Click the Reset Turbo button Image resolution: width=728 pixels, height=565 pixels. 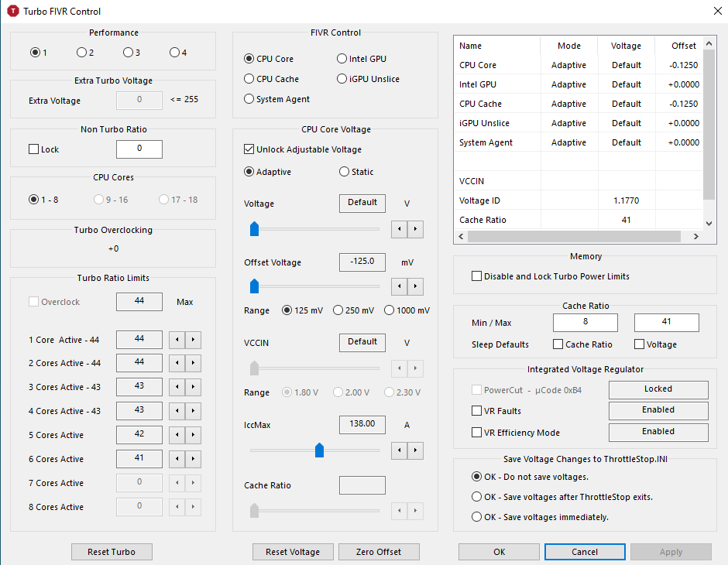point(112,552)
